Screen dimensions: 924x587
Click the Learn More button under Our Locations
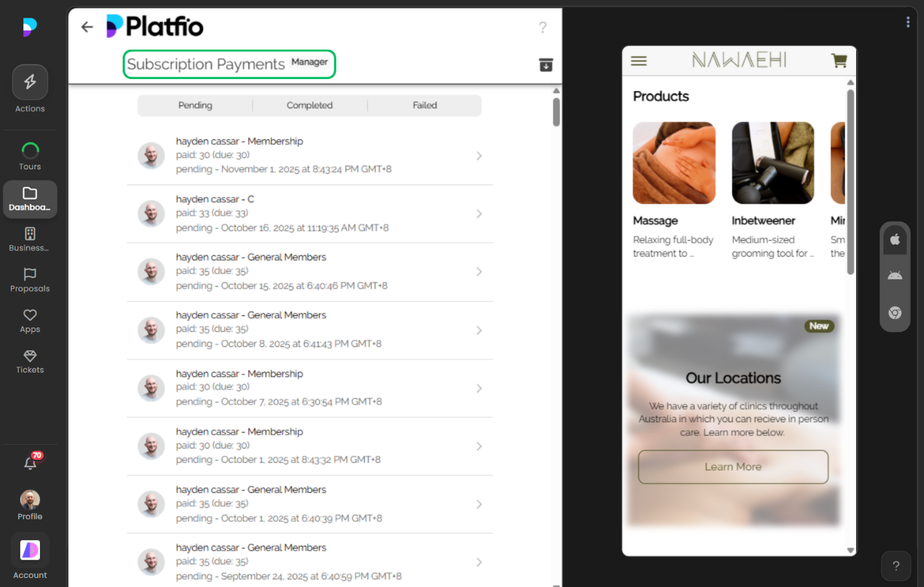click(732, 467)
